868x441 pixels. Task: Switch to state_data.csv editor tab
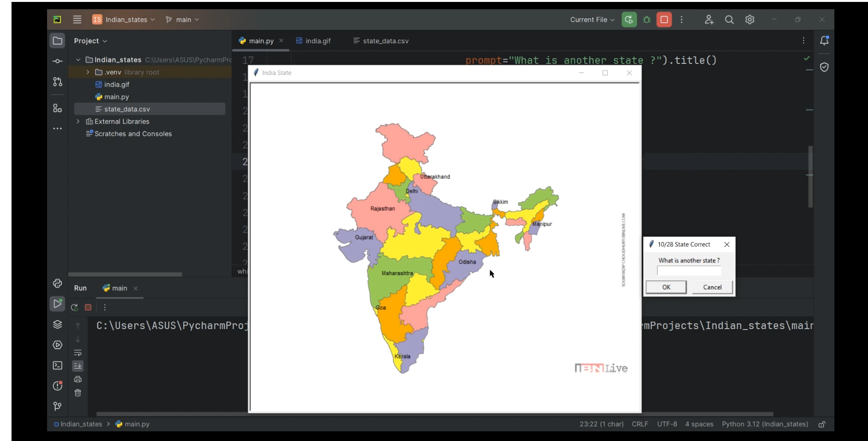[x=381, y=41]
